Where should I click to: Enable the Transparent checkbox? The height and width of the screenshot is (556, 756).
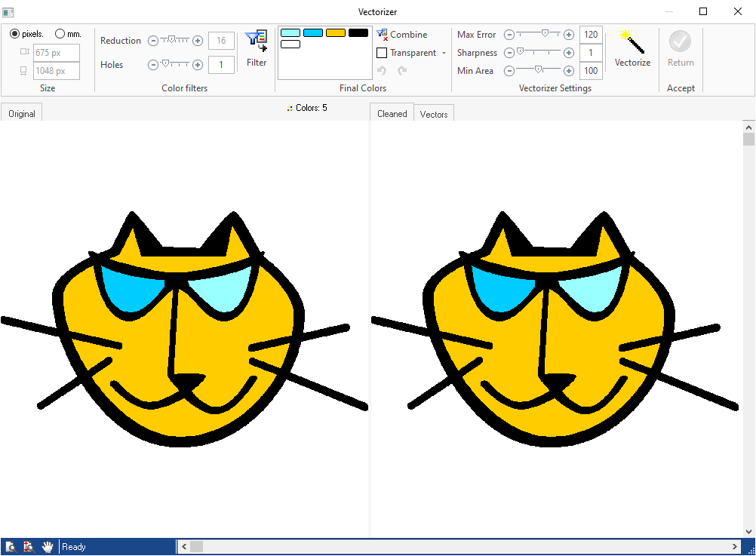(382, 53)
